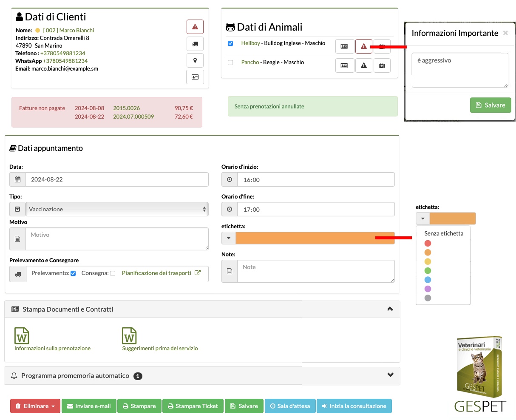Click etichetta caret in the right-side label example
This screenshot has height=420, width=516.
[x=423, y=219]
